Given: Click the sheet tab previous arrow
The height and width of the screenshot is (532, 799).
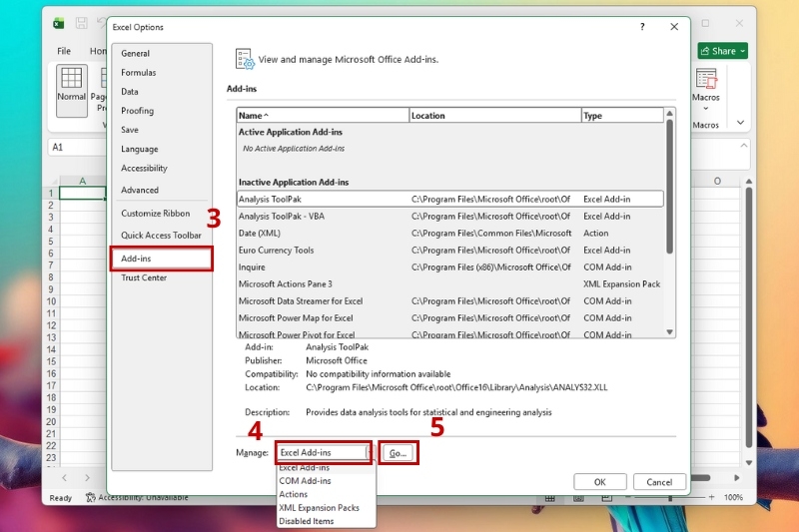Looking at the screenshot, I should (x=64, y=478).
